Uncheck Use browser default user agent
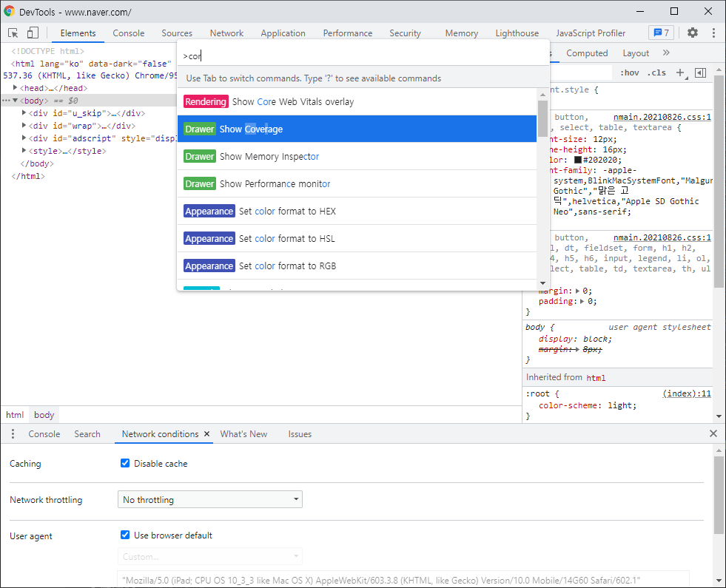726x588 pixels. pyautogui.click(x=125, y=535)
